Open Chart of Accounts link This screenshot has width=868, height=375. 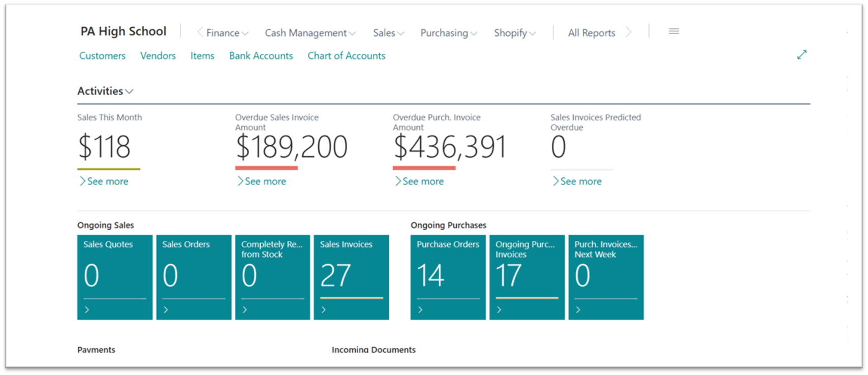pos(346,56)
